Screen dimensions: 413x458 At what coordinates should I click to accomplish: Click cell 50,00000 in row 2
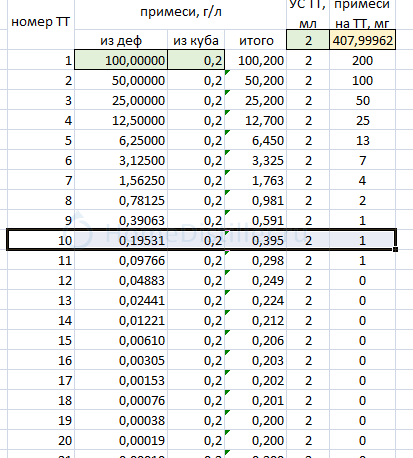tap(121, 80)
